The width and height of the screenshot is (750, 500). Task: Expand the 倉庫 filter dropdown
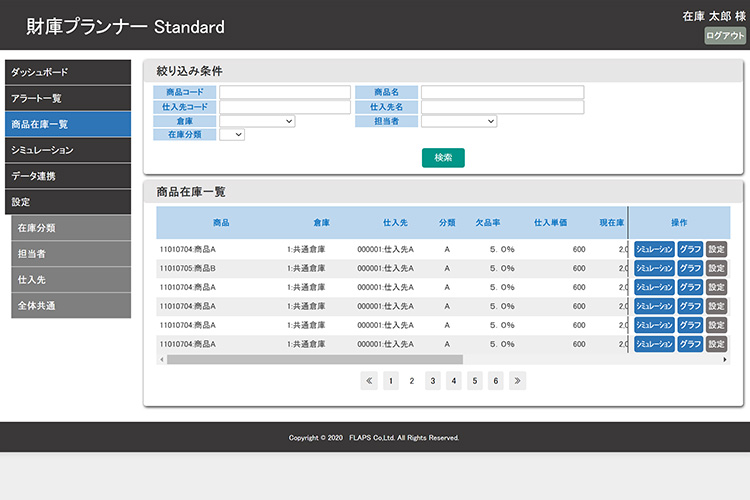(257, 121)
